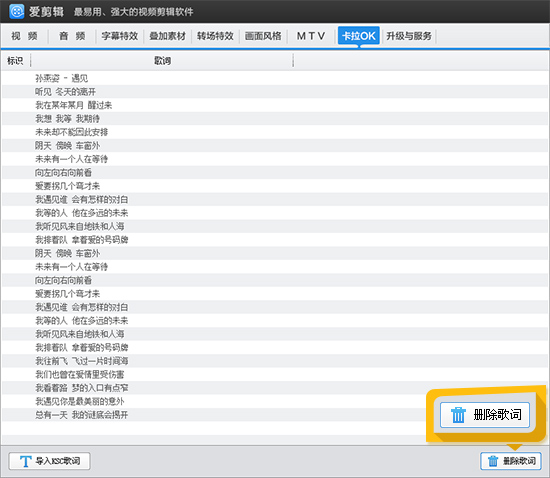Click the 歌词 column header
550x478 pixels.
click(x=162, y=61)
